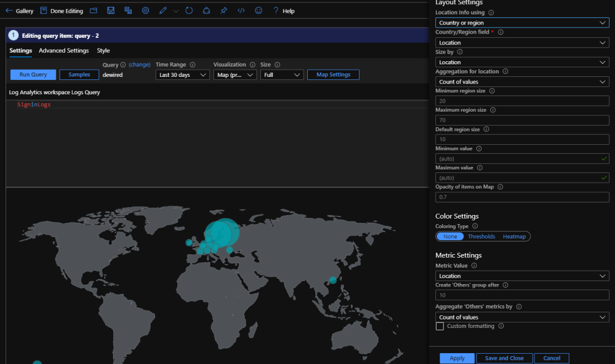Expand the Location Info using dropdown
615x364 pixels.
[522, 23]
